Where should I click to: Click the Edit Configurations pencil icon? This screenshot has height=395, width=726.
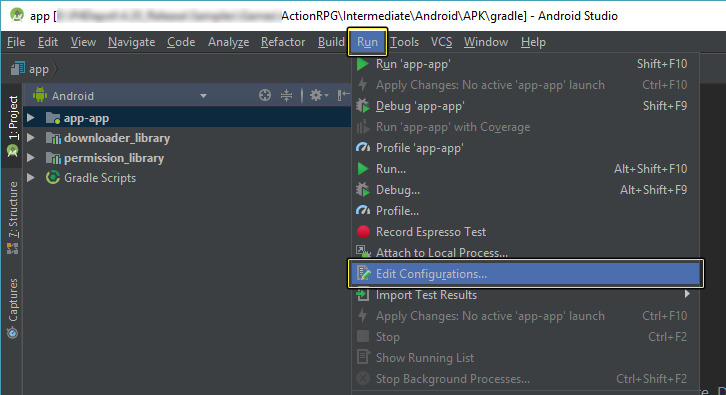tap(363, 273)
